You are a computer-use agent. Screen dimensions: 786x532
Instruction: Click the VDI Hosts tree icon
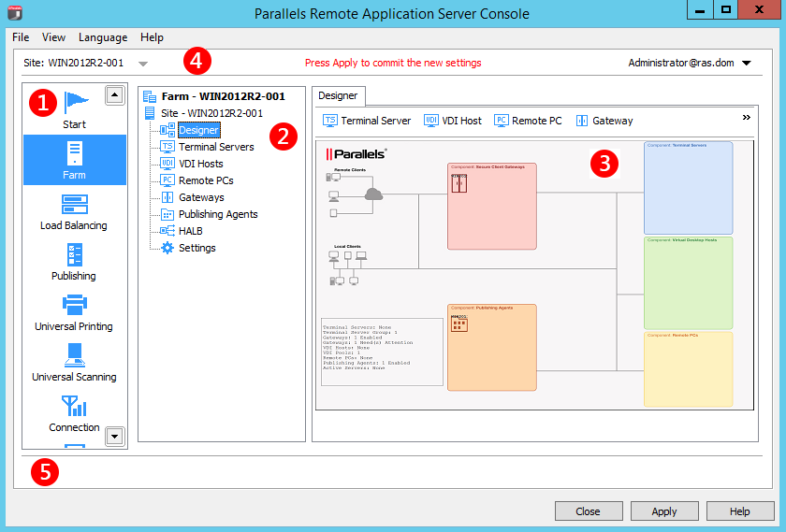coord(167,164)
